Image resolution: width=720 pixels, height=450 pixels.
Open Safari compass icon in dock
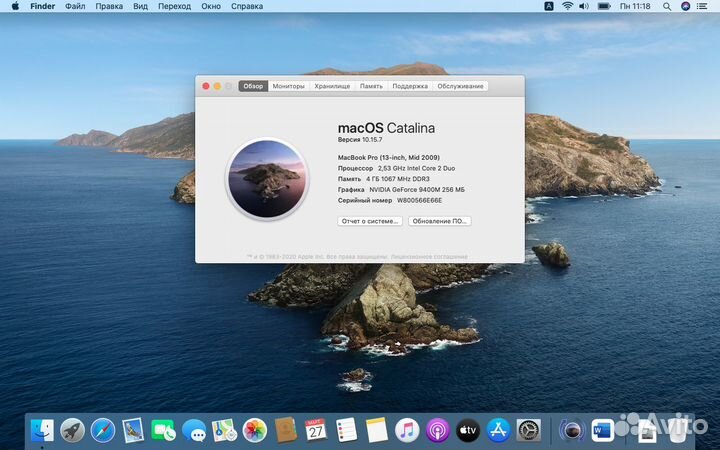coord(103,431)
